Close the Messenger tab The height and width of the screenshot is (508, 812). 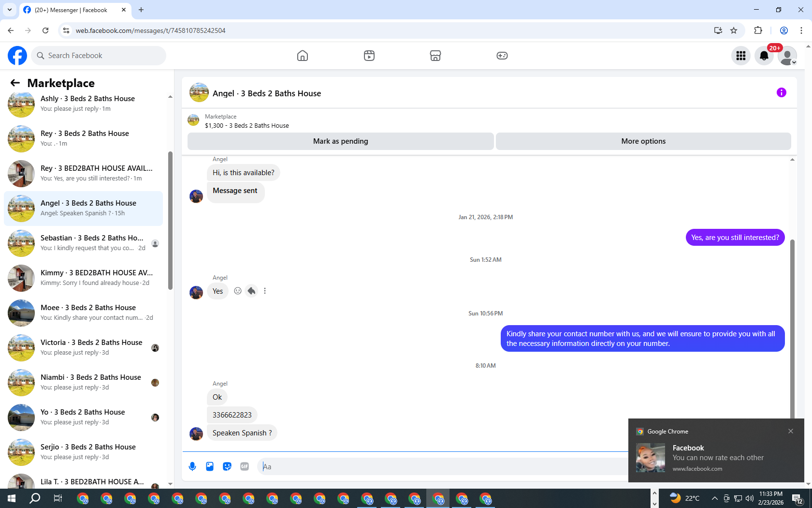pyautogui.click(x=124, y=10)
